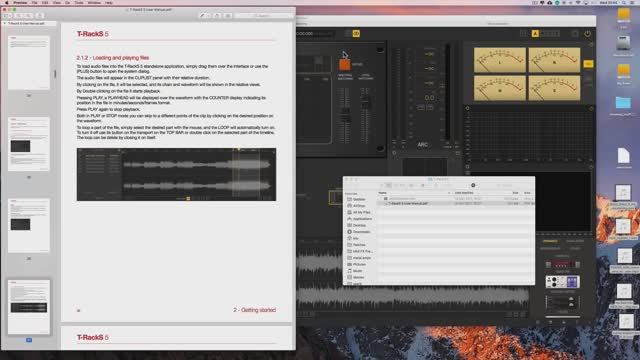Click the zoom in button in Preview toolbar
The image size is (640, 360).
point(29,16)
